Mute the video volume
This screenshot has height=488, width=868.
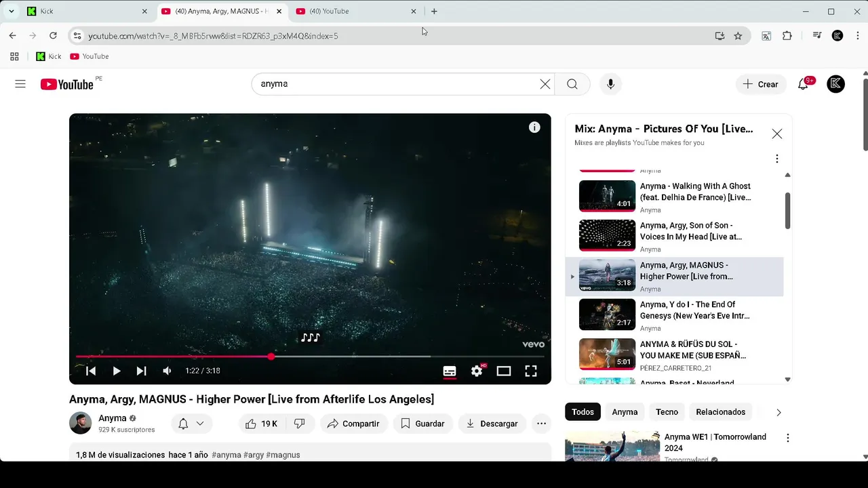click(167, 371)
